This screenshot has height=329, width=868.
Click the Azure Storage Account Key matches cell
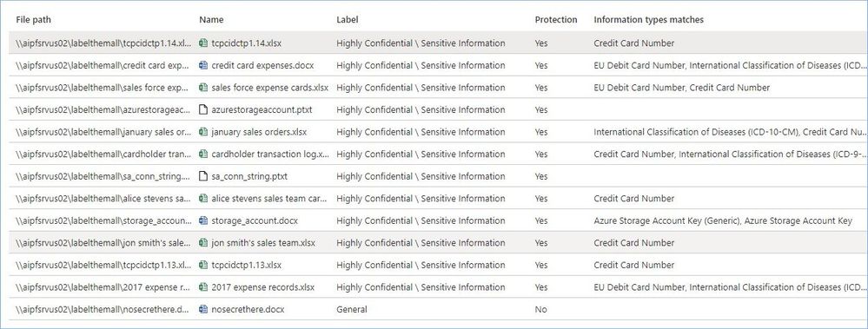pyautogui.click(x=723, y=220)
